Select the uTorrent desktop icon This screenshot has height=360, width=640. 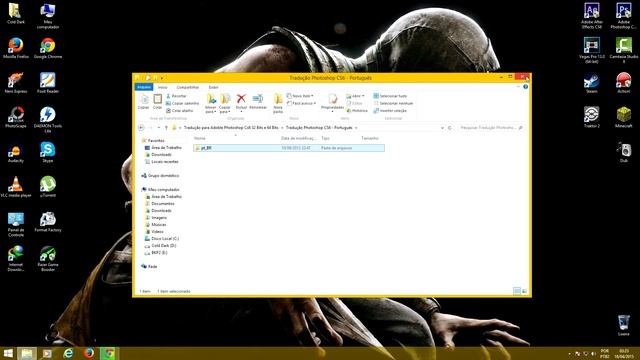48,187
